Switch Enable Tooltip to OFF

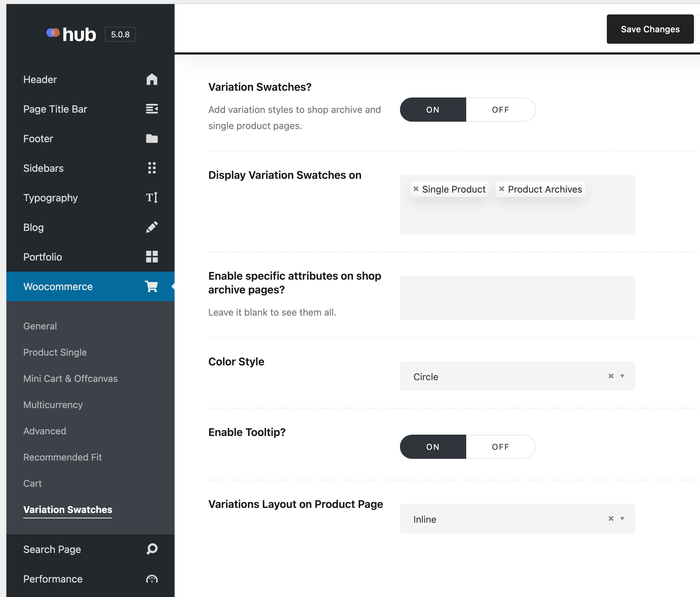coord(500,447)
